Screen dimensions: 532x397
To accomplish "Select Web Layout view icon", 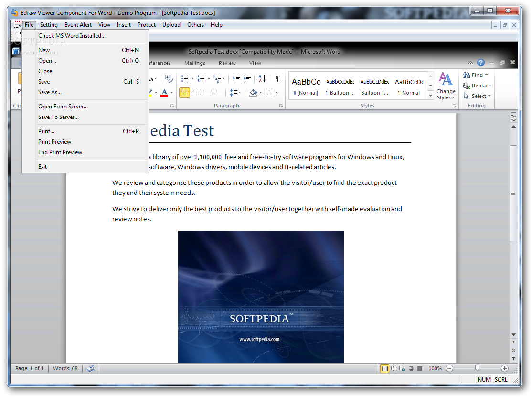I will tap(402, 368).
